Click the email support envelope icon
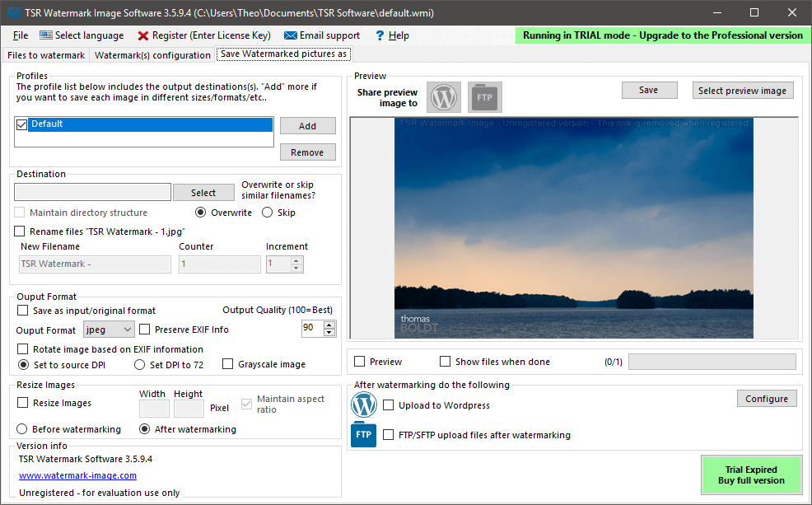This screenshot has height=505, width=812. (291, 35)
